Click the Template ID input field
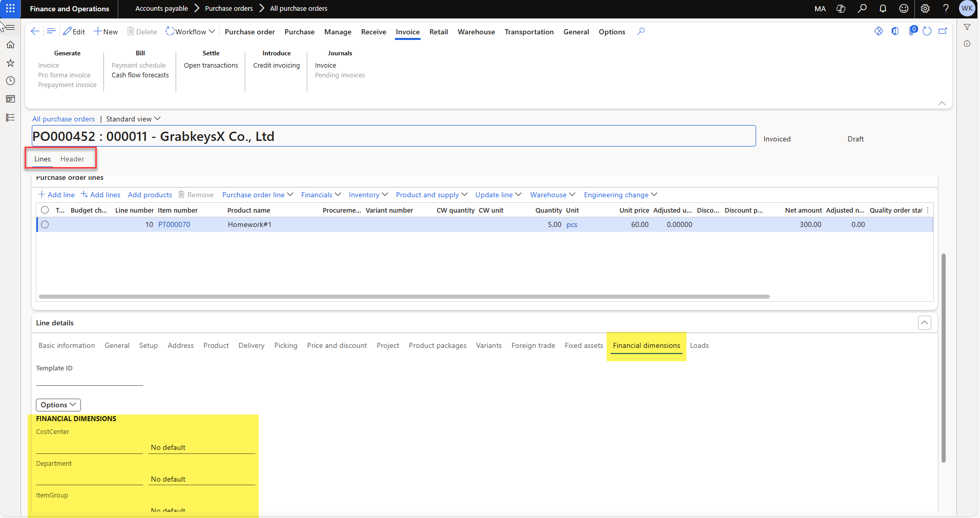Screen dimensions: 980x518 click(90, 379)
